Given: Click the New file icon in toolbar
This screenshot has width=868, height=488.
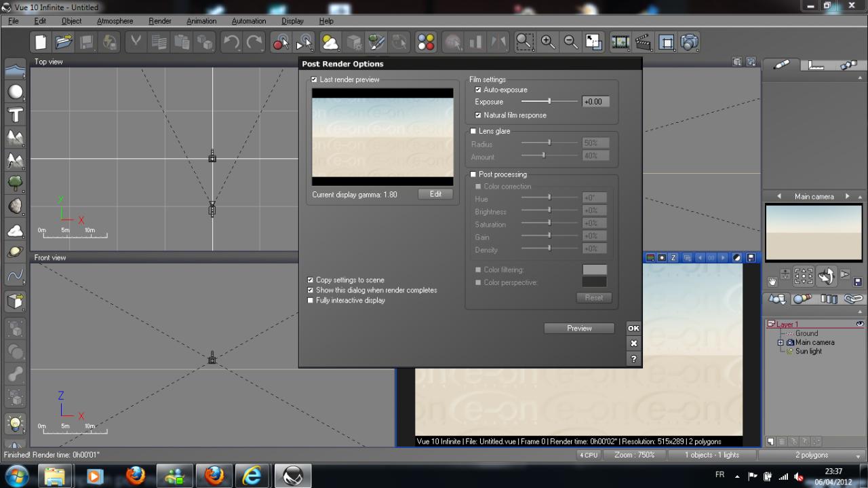Looking at the screenshot, I should tap(41, 43).
